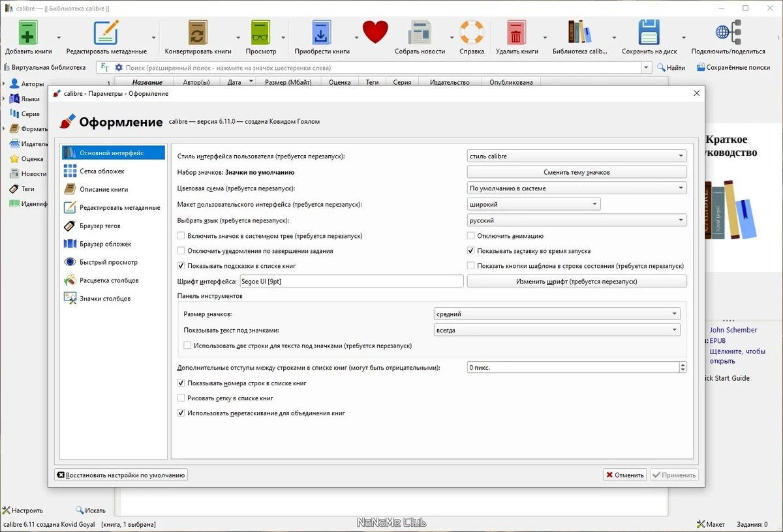Click the John Schember author link
Image resolution: width=783 pixels, height=532 pixels.
click(733, 330)
